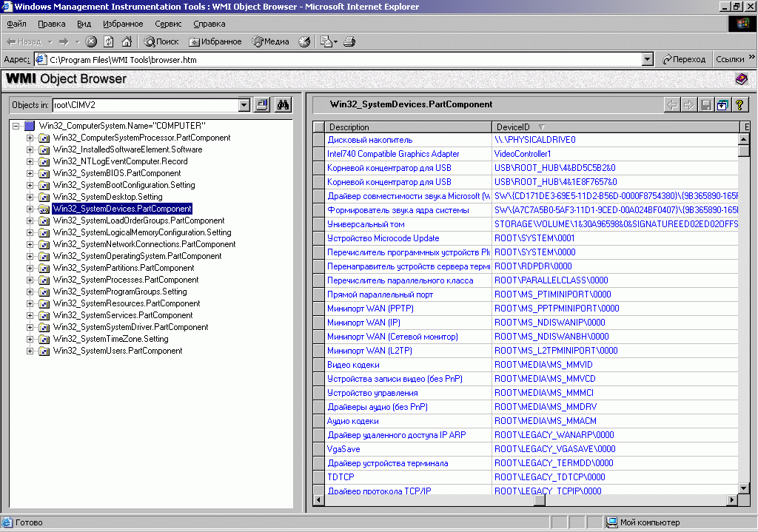The width and height of the screenshot is (758, 532).
Task: Open the Поиск search toolbar button
Action: 161,42
